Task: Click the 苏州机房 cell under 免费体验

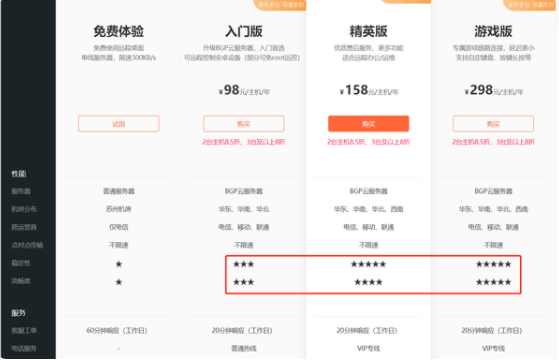Action: point(119,209)
